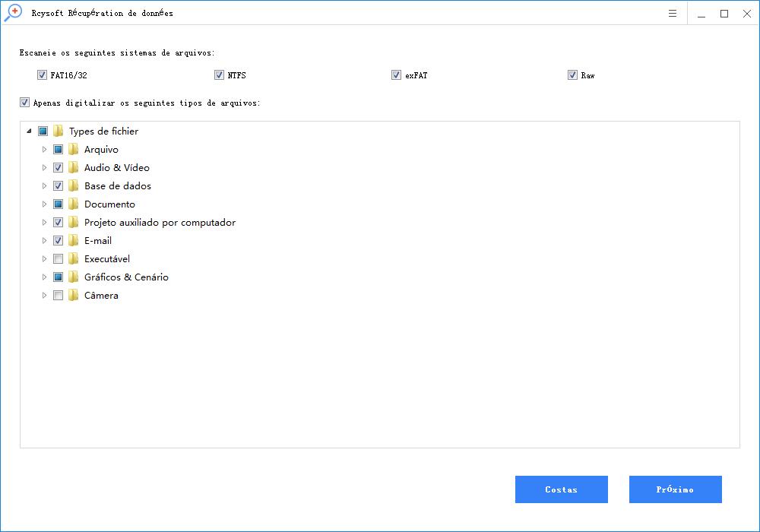760x532 pixels.
Task: Expand the Executável tree node
Action: 44,258
